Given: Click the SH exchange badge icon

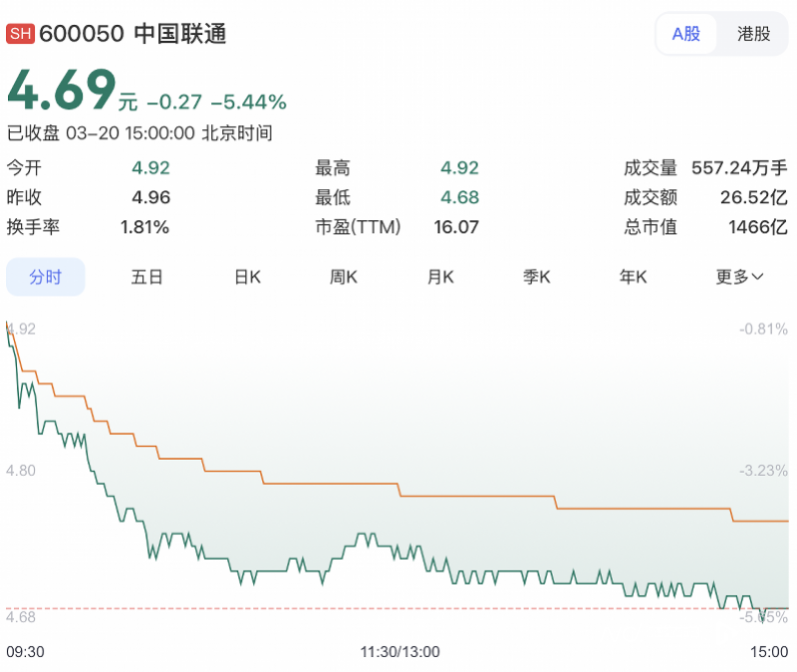Looking at the screenshot, I should click(x=19, y=33).
